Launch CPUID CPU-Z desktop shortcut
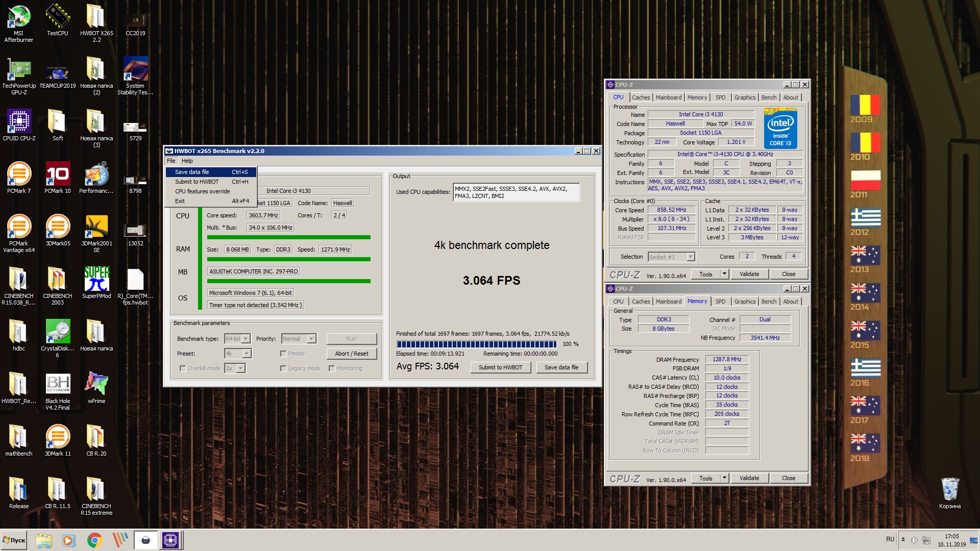The width and height of the screenshot is (980, 551). click(19, 125)
